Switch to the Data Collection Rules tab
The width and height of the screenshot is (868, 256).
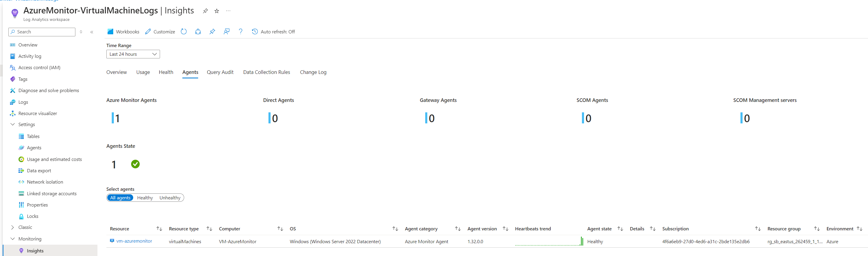point(266,72)
